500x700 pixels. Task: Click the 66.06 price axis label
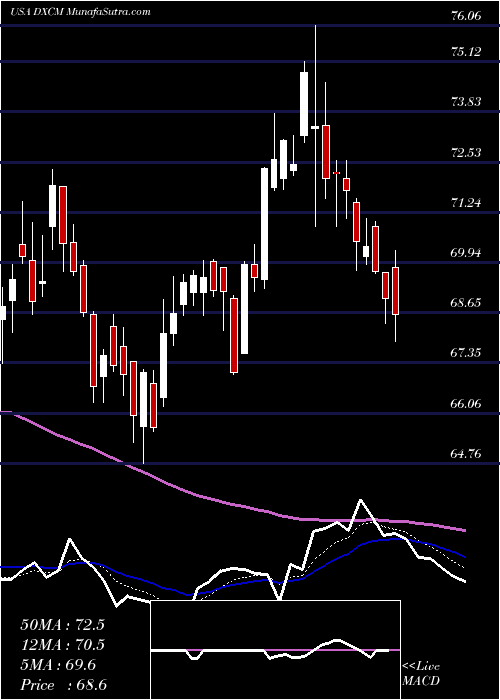point(466,404)
